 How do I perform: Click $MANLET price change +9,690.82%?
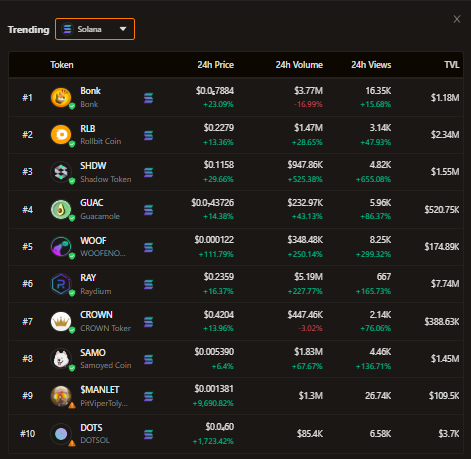[x=213, y=403]
